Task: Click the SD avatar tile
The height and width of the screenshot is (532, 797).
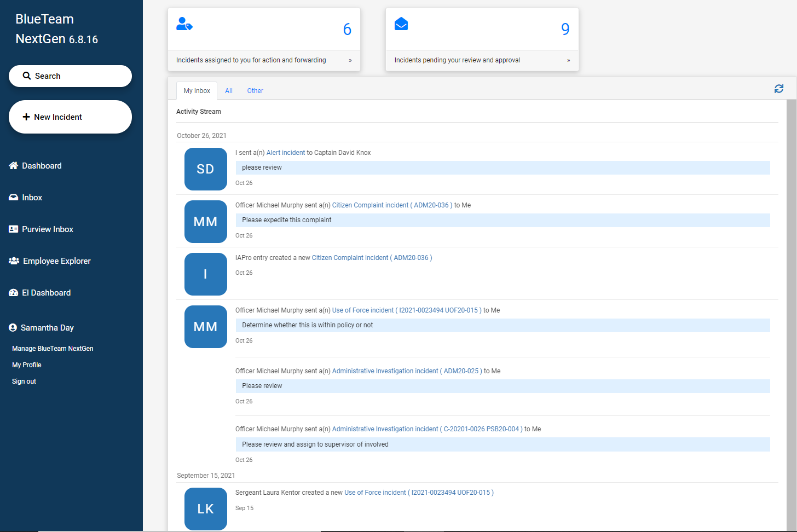Action: pos(206,169)
